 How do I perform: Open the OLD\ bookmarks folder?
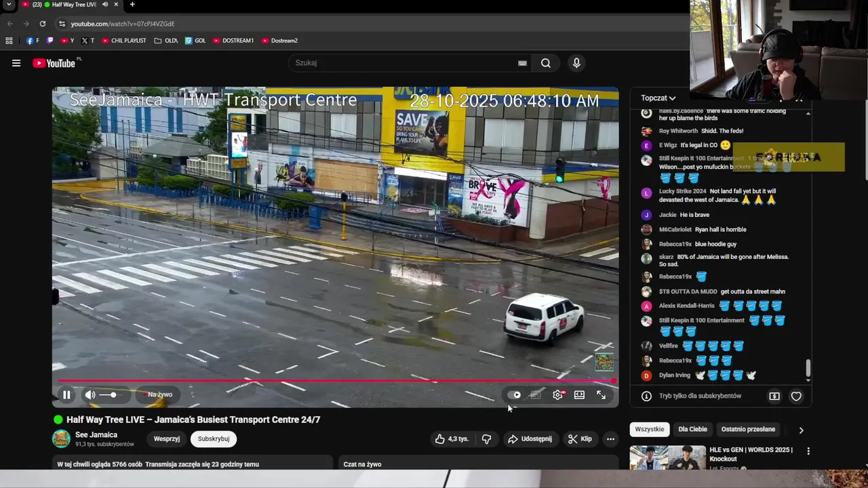pyautogui.click(x=166, y=41)
